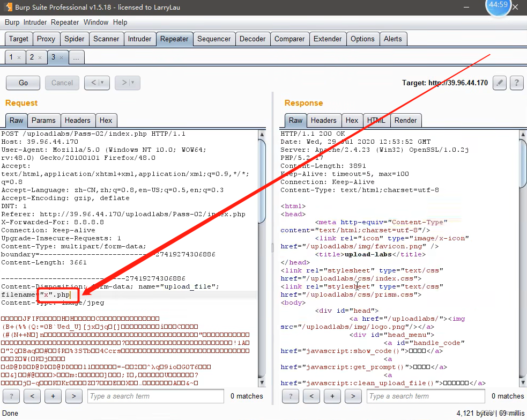Focus the request search term field
The image size is (527, 420).
(x=155, y=396)
